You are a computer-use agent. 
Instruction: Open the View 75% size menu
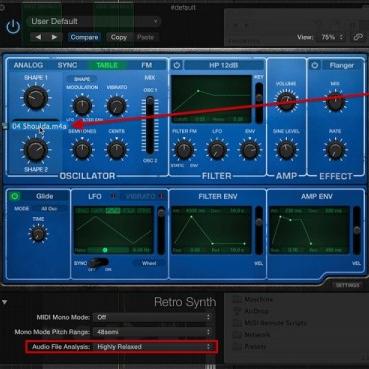coord(332,37)
